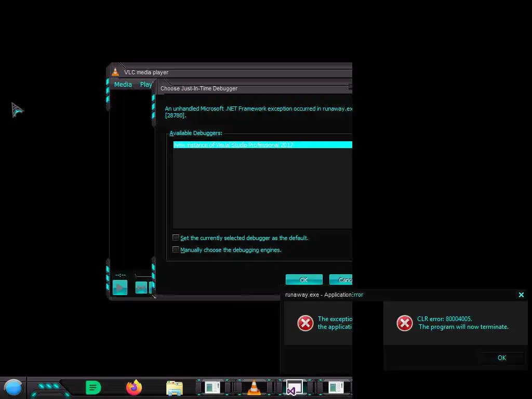This screenshot has width=532, height=399.
Task: Click the VLC elapsed time label
Action: tap(121, 275)
